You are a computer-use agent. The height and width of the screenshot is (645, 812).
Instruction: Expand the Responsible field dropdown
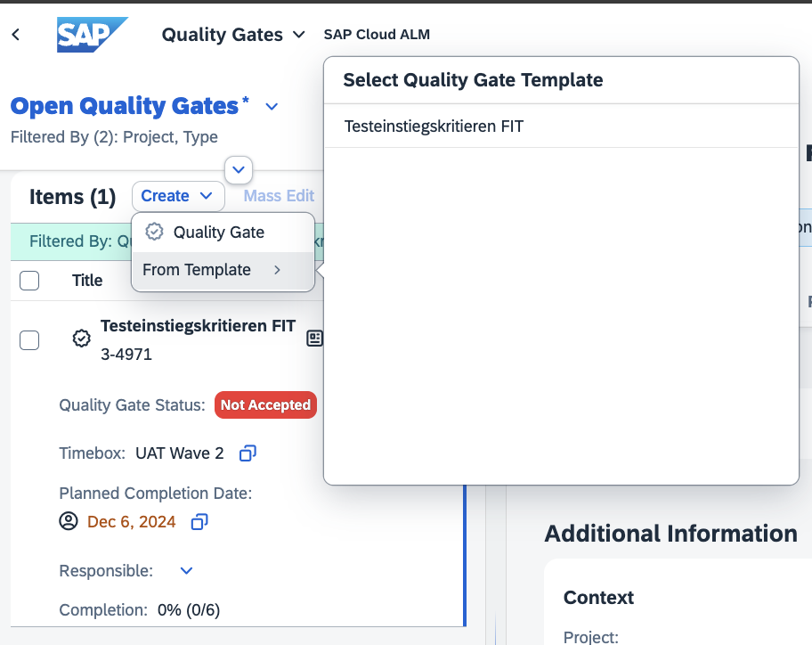pos(186,570)
